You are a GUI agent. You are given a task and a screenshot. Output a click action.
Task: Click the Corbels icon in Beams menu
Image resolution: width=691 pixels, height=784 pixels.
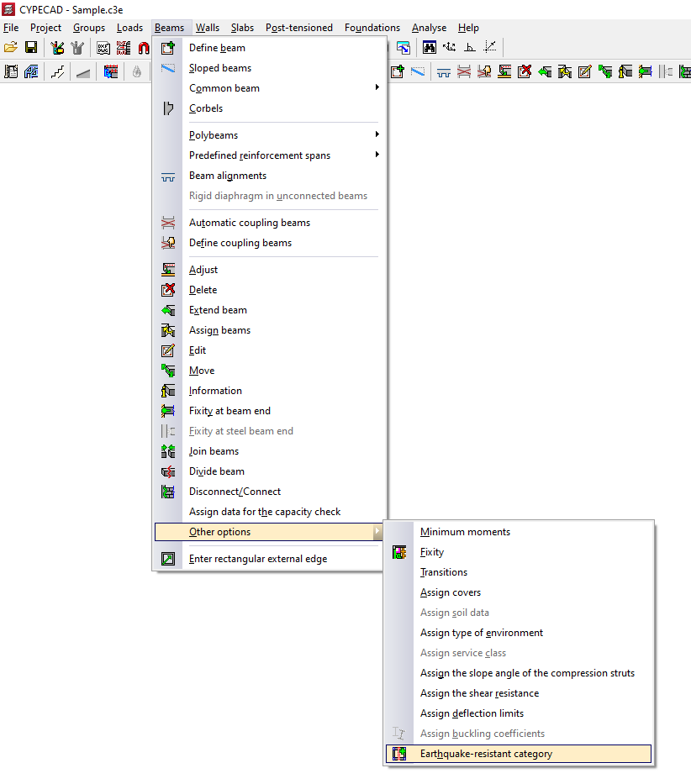pos(168,108)
